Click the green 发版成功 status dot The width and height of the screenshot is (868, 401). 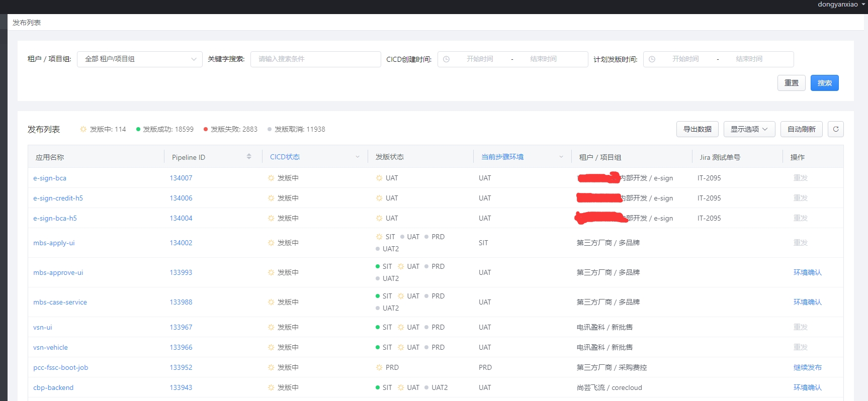tap(138, 129)
